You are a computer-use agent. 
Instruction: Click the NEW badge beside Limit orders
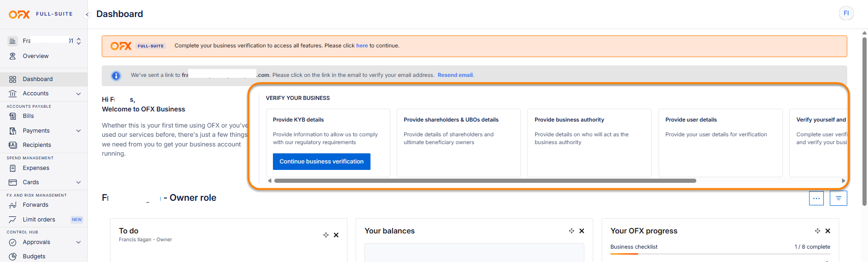click(x=77, y=220)
